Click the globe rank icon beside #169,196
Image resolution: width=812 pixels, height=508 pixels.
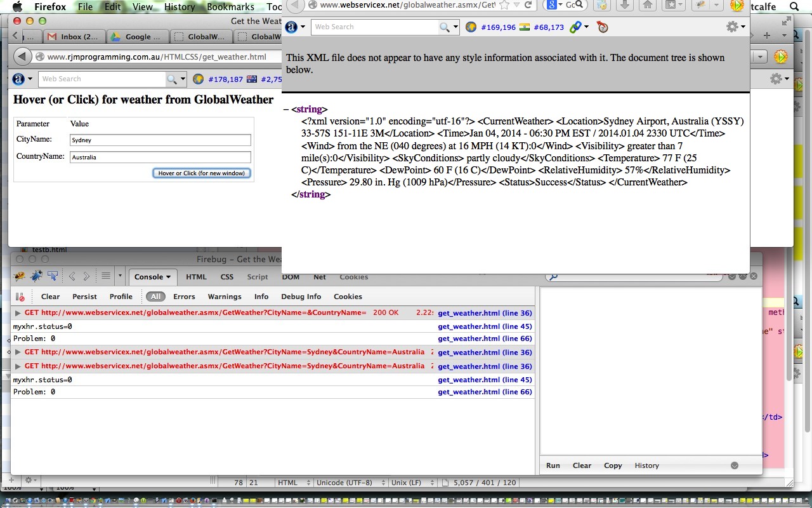point(471,27)
